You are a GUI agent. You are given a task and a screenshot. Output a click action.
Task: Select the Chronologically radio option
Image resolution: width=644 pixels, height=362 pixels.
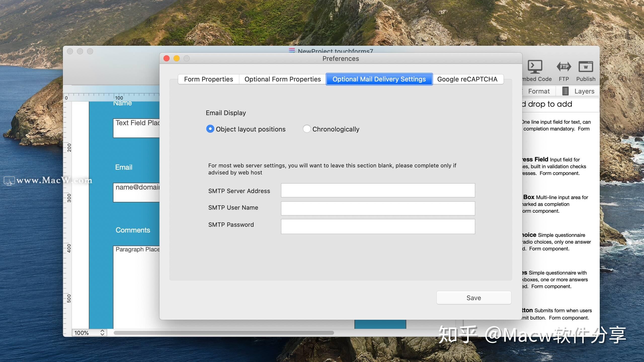pos(307,129)
